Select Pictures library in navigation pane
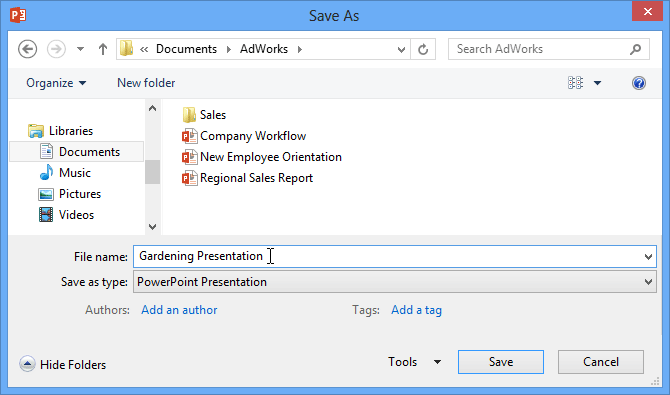This screenshot has width=670, height=395. tap(70, 194)
